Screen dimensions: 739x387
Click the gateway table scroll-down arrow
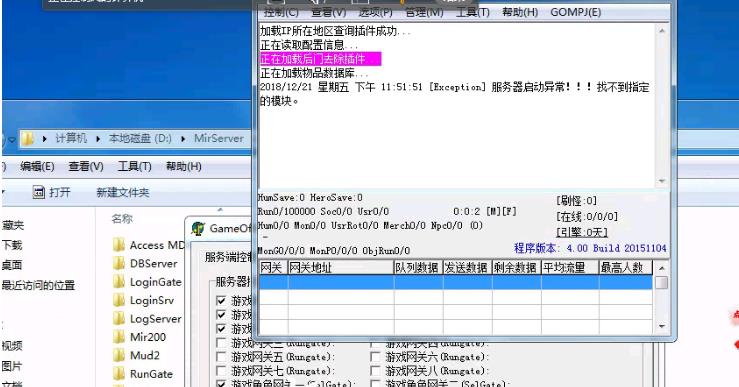click(x=662, y=326)
